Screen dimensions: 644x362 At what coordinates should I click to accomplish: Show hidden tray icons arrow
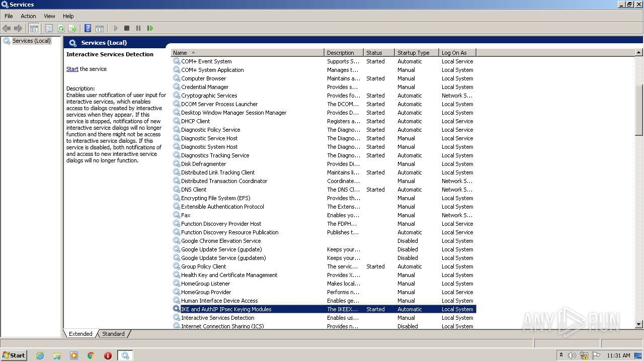561,355
